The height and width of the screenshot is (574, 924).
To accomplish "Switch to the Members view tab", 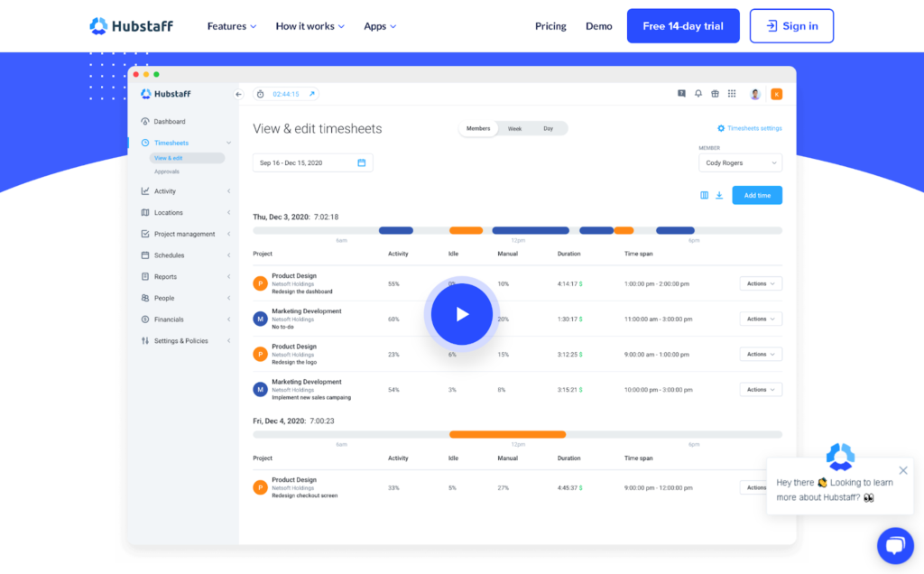I will 478,128.
